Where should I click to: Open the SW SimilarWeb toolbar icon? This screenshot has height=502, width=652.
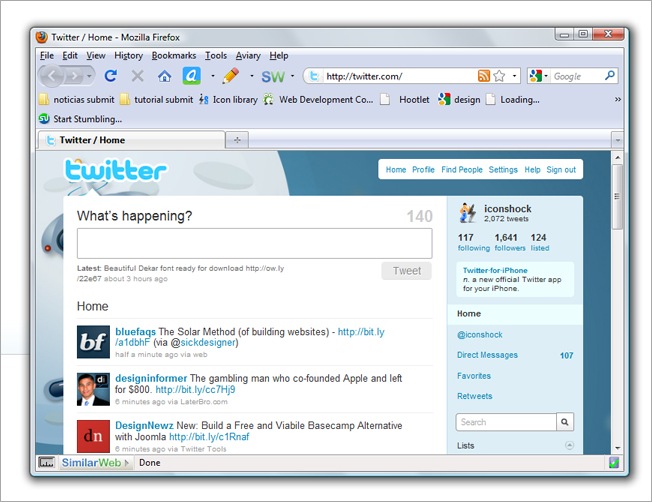273,77
